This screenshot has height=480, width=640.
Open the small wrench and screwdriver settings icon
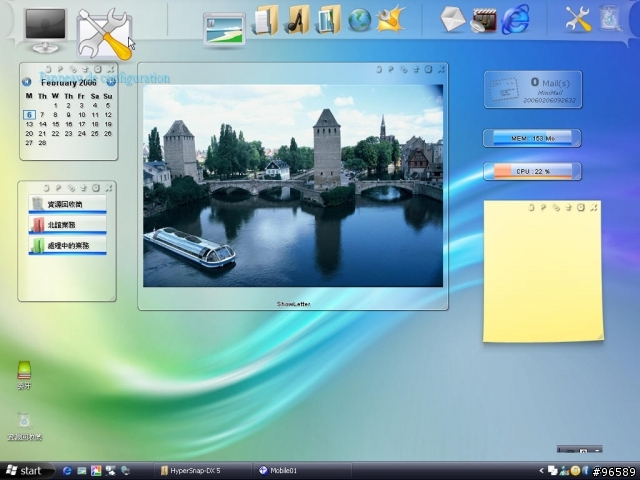(578, 19)
